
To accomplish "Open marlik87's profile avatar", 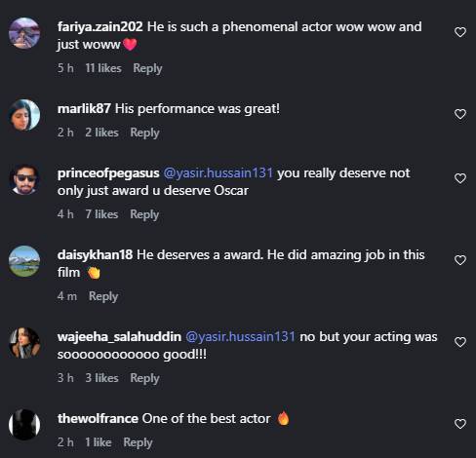I will (x=24, y=115).
